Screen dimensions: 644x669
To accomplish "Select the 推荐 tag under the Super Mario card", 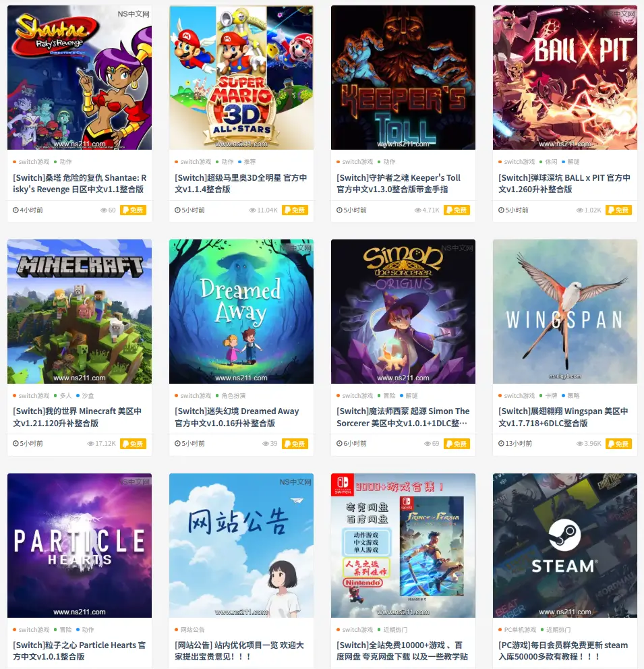I will point(250,162).
